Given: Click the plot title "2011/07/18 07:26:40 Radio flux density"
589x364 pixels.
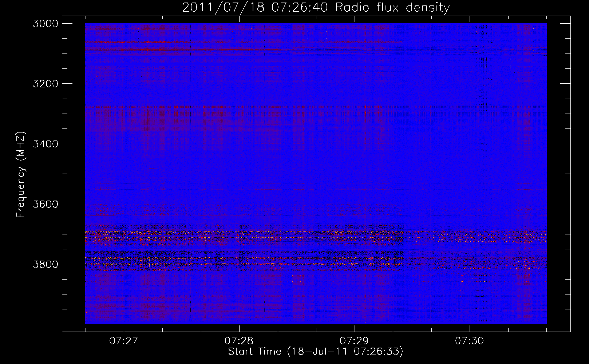Looking at the screenshot, I should [x=316, y=8].
